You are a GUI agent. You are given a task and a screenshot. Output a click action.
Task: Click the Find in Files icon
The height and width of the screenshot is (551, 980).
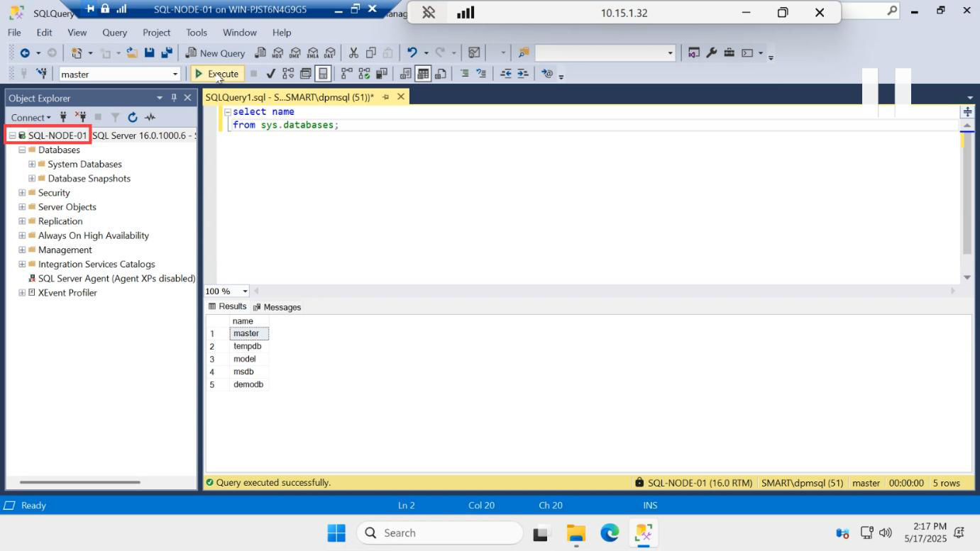[x=524, y=52]
